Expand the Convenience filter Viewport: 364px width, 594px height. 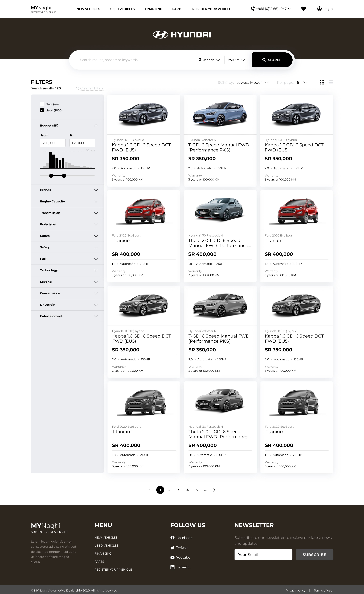pyautogui.click(x=67, y=293)
